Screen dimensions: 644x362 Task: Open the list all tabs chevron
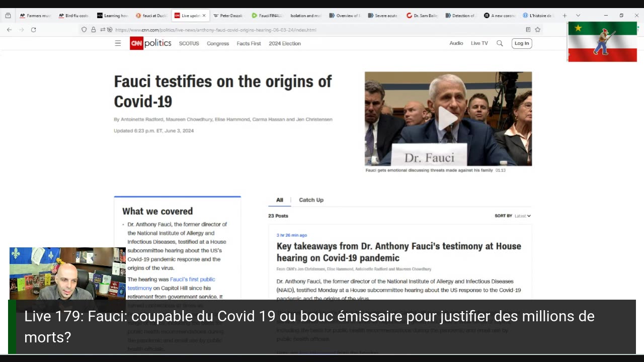click(x=578, y=16)
